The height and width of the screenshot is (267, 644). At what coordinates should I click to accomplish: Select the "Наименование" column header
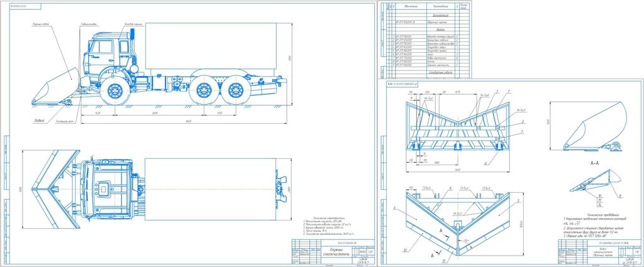440,6
